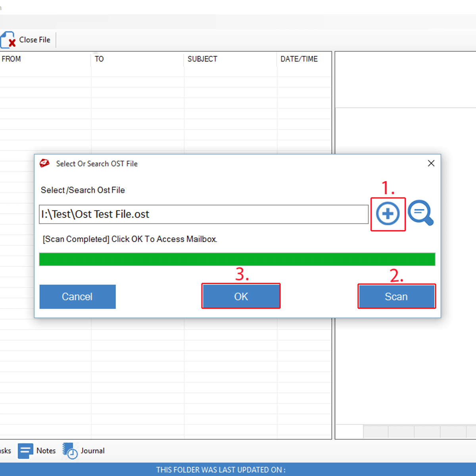Click the TO column header

(x=99, y=59)
